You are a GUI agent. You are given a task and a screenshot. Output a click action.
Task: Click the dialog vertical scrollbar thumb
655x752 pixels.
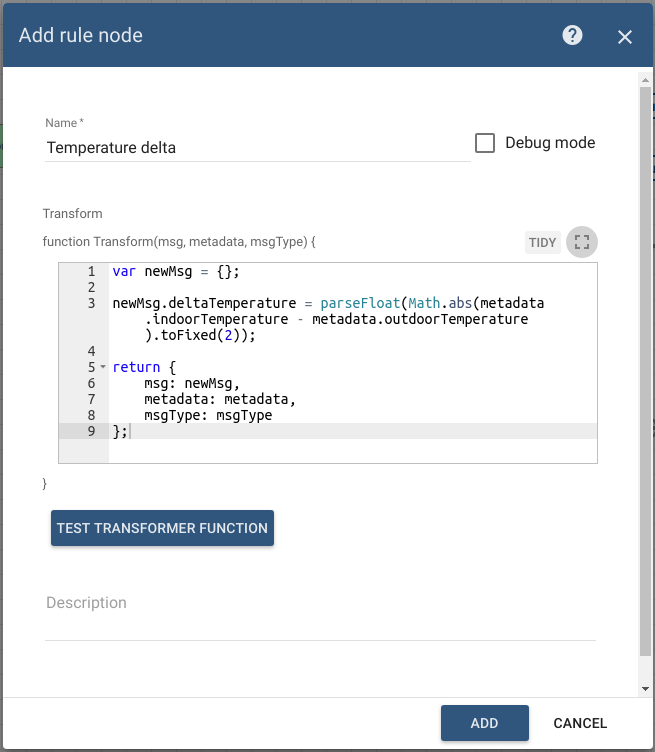(645, 372)
